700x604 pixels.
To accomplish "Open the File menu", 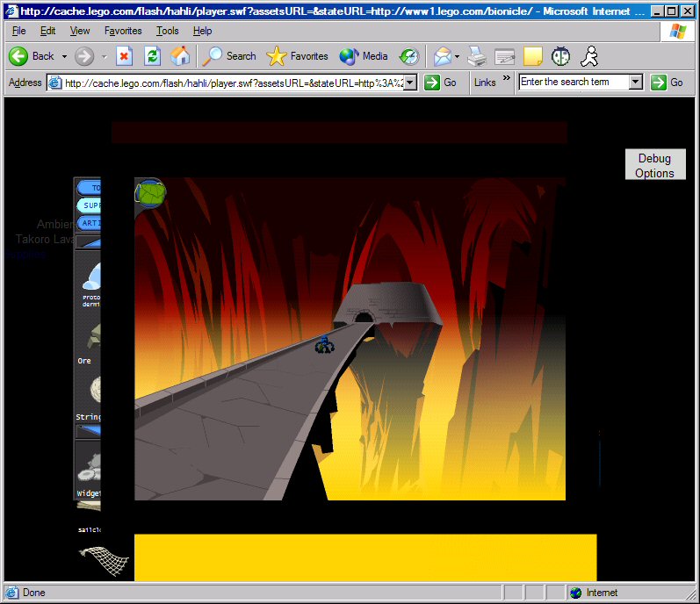I will click(18, 31).
